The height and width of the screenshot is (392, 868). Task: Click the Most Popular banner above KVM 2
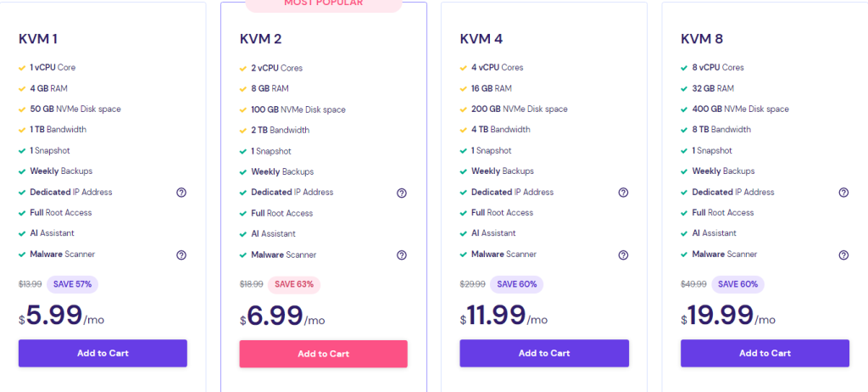(323, 4)
